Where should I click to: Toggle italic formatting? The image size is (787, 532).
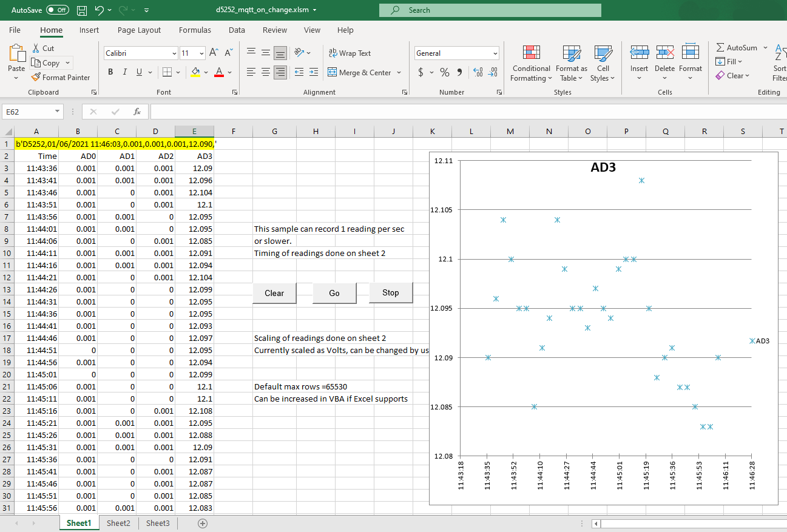(125, 72)
